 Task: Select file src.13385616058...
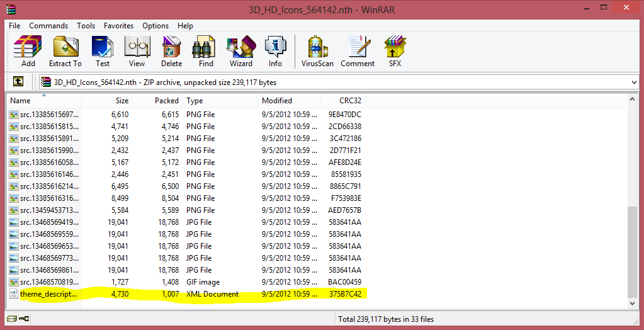[49, 162]
